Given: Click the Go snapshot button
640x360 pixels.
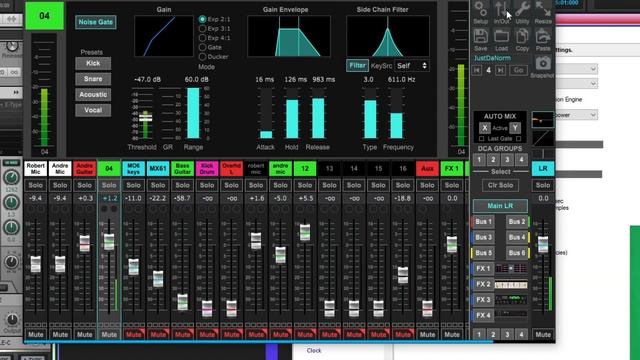Looking at the screenshot, I should click(518, 70).
